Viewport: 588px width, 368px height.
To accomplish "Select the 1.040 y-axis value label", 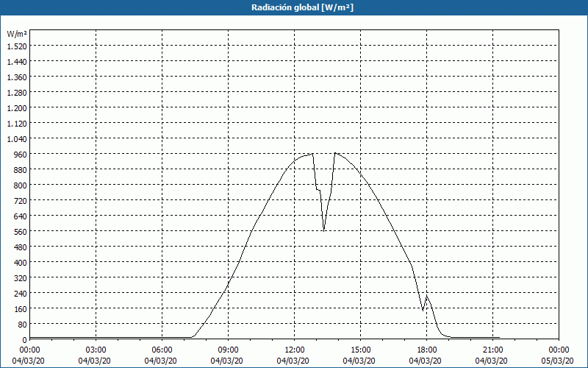I will [x=17, y=139].
